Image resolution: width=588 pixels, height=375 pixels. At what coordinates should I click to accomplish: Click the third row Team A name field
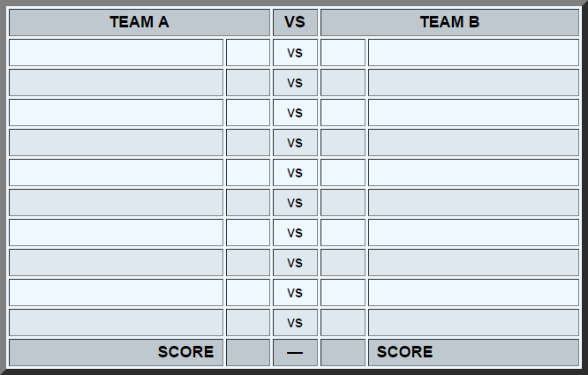coord(116,112)
